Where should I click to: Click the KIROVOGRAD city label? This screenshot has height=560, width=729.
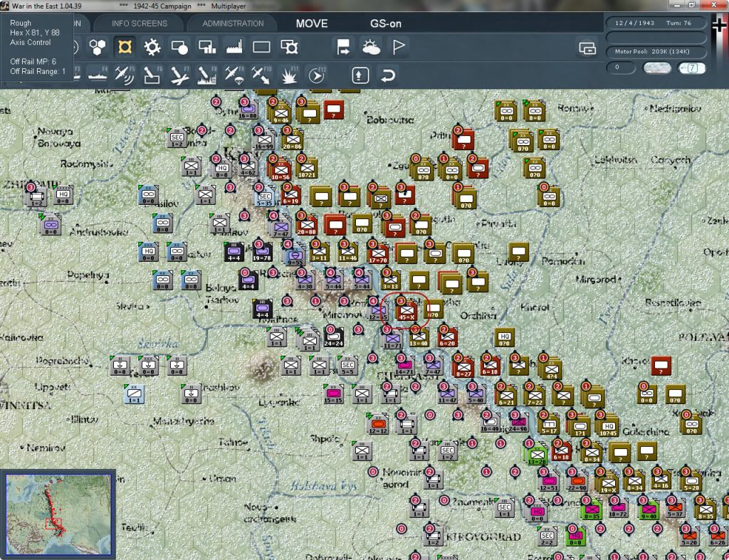coord(483,537)
